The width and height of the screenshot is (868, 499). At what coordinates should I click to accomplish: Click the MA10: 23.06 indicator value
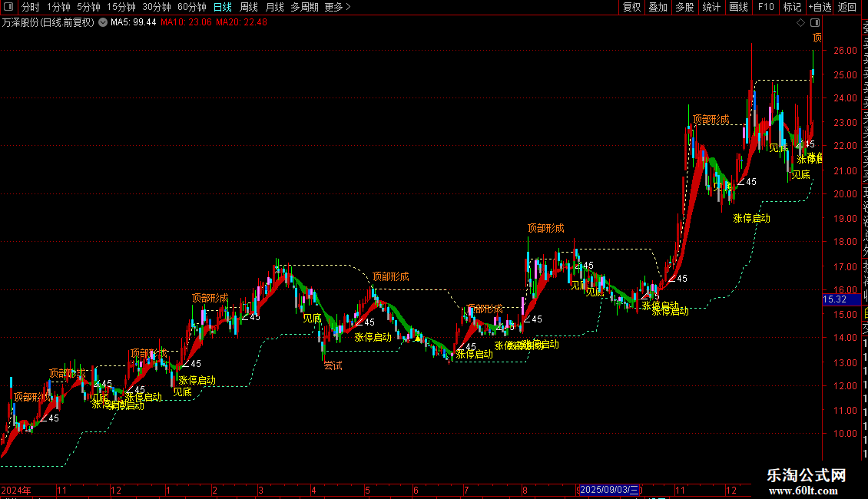click(186, 23)
